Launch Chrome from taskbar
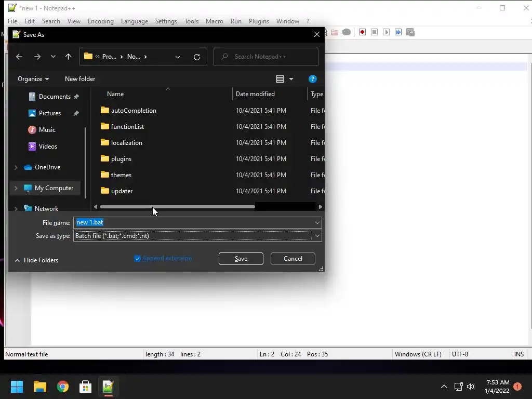 [x=62, y=387]
